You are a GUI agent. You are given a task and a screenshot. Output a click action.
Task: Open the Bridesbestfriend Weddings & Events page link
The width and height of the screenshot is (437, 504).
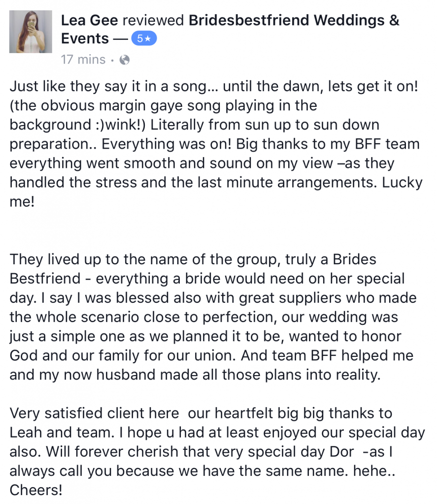tap(294, 21)
